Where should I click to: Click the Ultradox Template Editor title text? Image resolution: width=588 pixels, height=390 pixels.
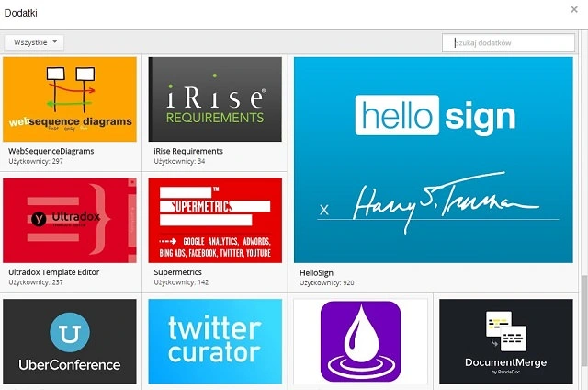(53, 272)
